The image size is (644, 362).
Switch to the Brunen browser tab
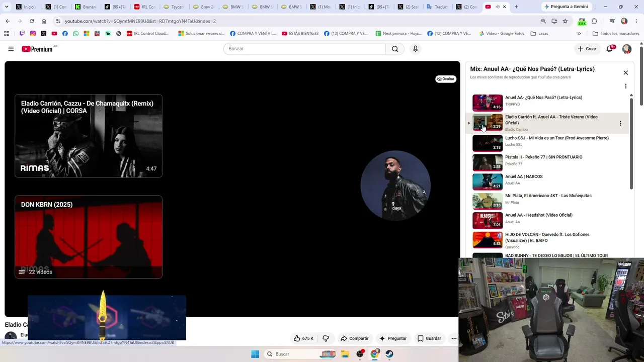click(x=86, y=7)
